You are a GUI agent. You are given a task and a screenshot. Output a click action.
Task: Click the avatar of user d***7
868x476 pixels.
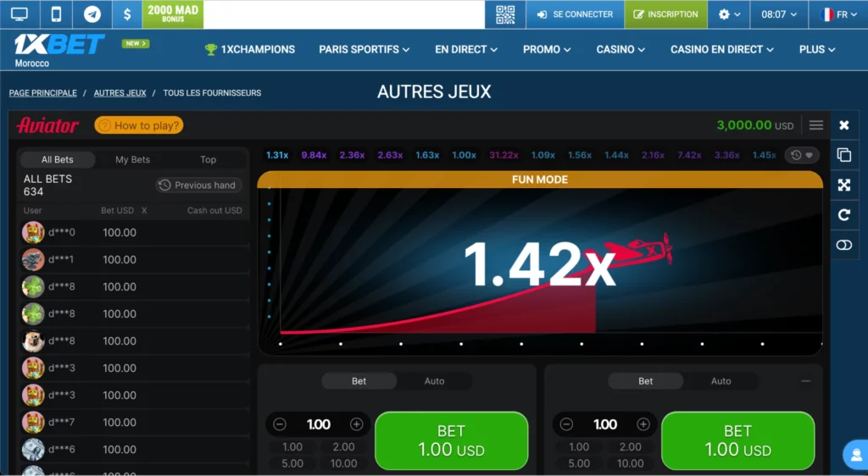(33, 422)
